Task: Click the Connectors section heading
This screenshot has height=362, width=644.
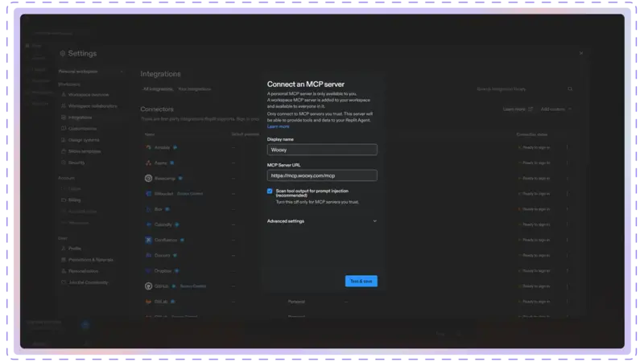Action: [157, 109]
